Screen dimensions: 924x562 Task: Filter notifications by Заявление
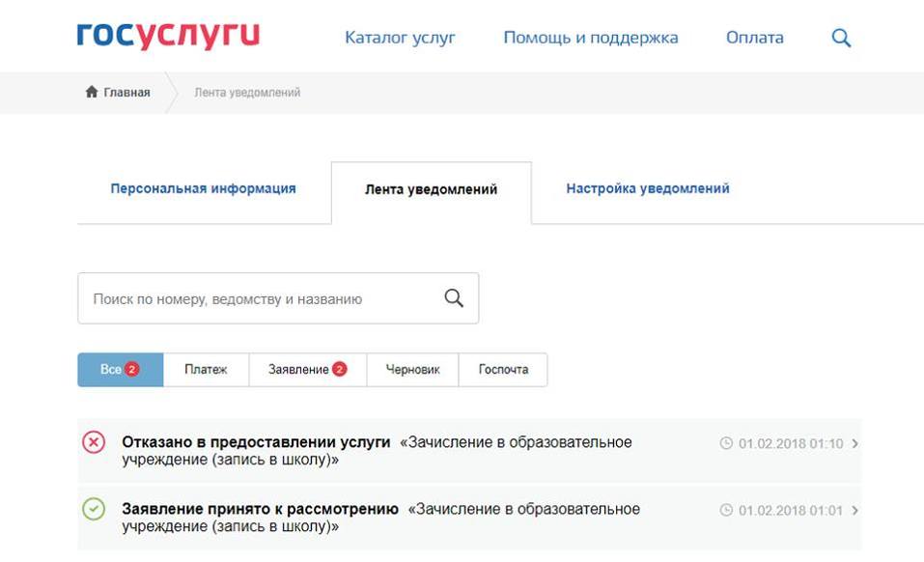(307, 370)
